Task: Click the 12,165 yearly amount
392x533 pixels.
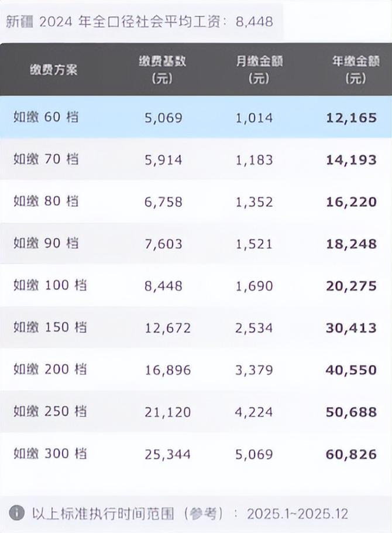Action: pos(351,118)
